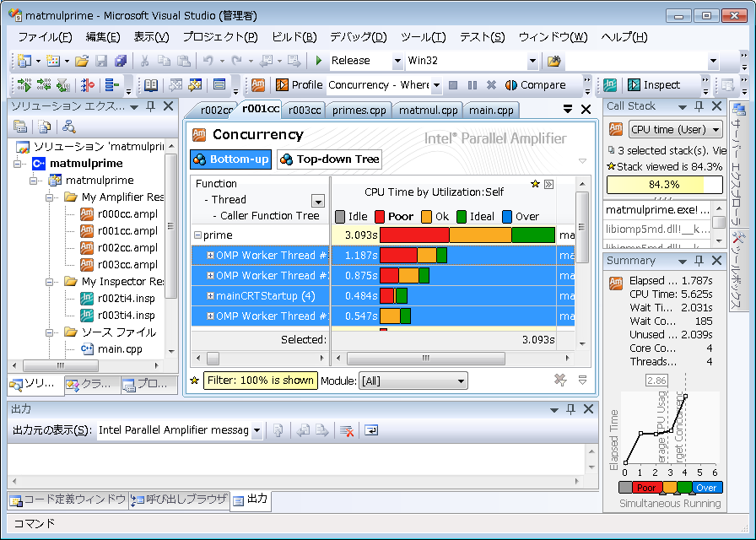Switch to the 呼び出しブラウザ bottom tab
Screen dimensions: 756x540
pos(181,500)
